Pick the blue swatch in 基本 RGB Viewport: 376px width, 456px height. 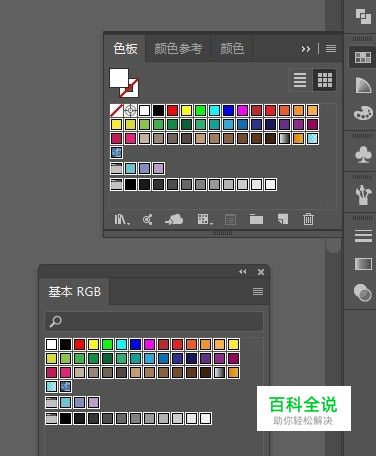pyautogui.click(x=135, y=344)
